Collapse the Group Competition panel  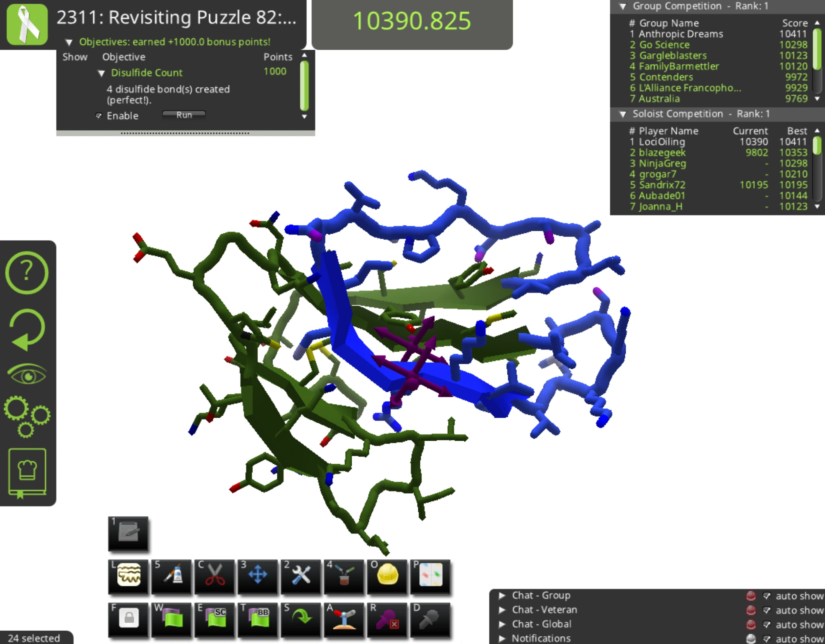623,6
